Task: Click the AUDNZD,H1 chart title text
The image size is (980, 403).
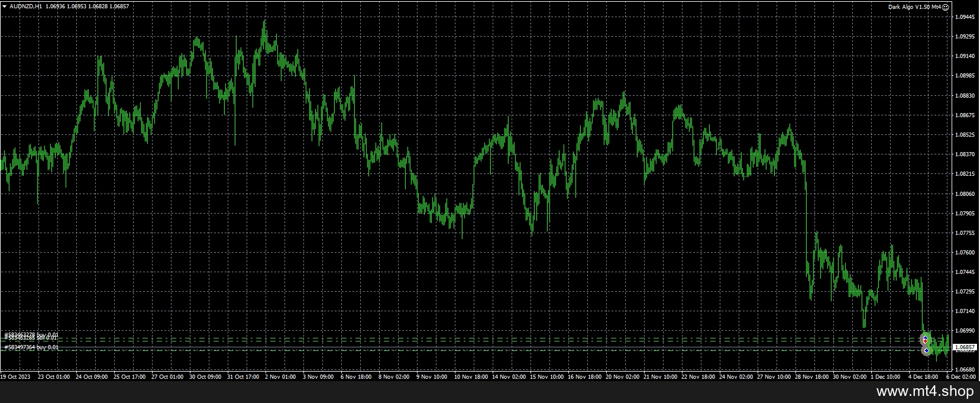Action: (25, 7)
